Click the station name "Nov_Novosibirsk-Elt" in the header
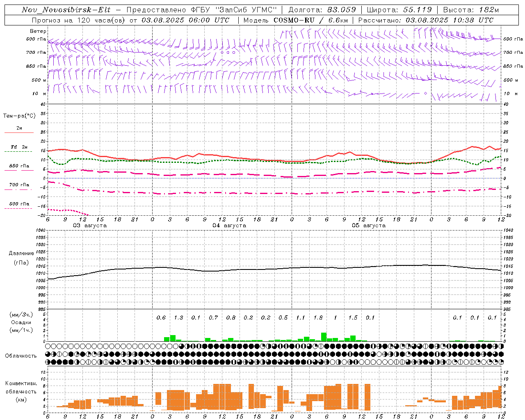Image resolution: width=525 pixels, height=420 pixels. (x=66, y=10)
